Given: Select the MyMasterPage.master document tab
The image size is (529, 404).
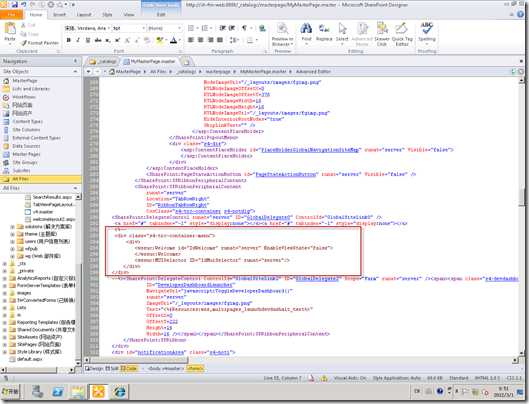Looking at the screenshot, I should (x=149, y=61).
